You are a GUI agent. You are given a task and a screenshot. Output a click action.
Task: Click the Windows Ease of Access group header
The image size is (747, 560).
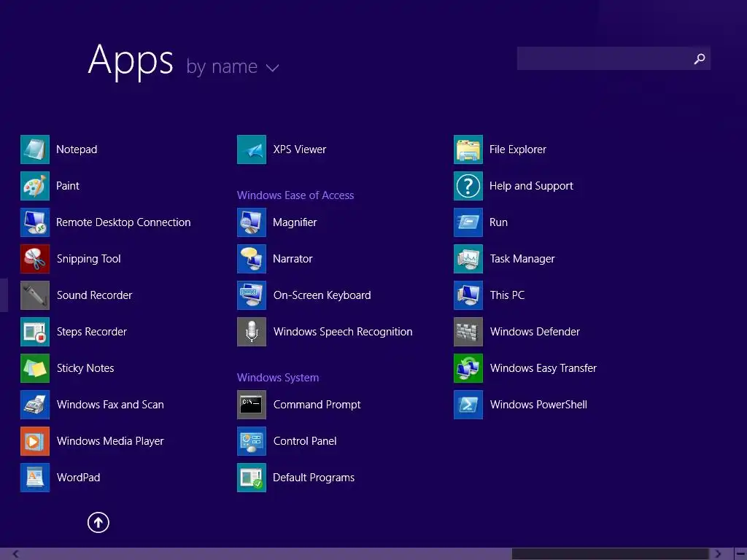[295, 195]
